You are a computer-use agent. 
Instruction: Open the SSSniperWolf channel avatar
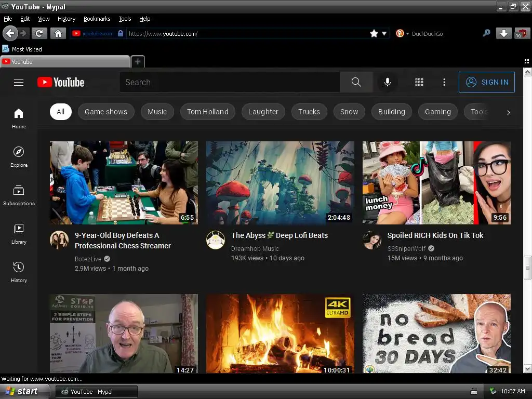click(x=372, y=240)
